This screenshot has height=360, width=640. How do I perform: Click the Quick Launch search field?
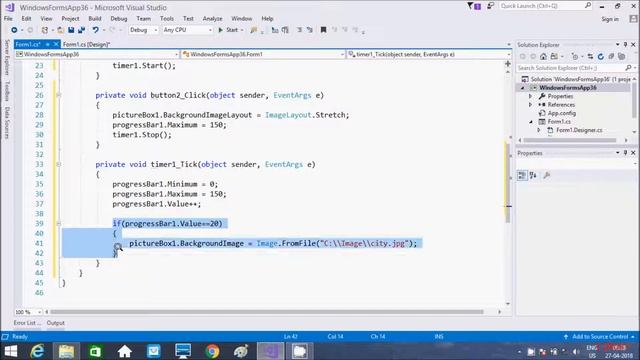pos(546,6)
